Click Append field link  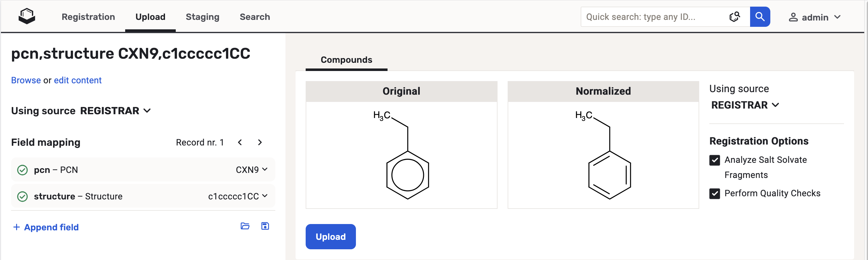pos(46,228)
